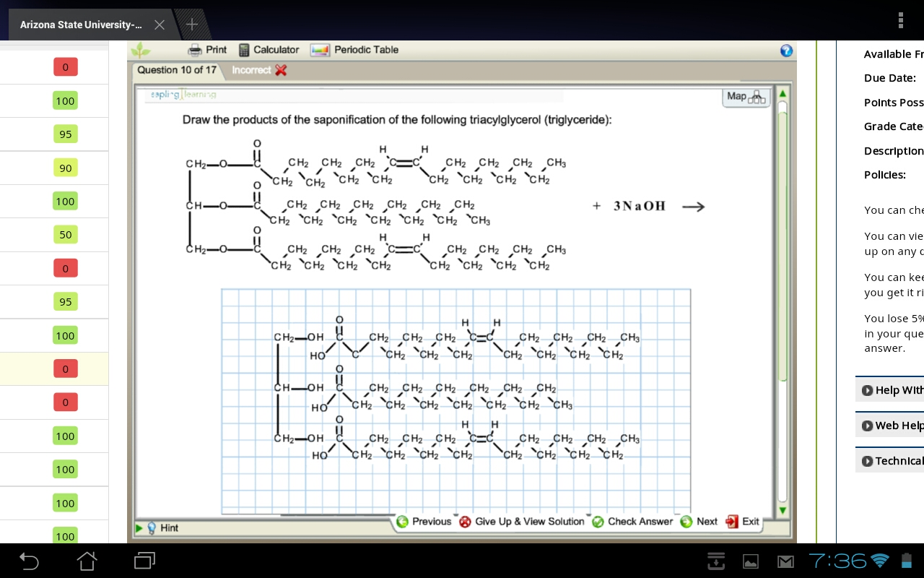Tap the Android home button

coord(87,561)
